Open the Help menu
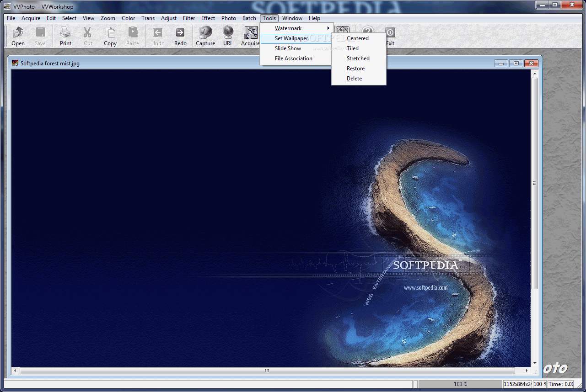Screen dimensions: 586x392 (314, 18)
